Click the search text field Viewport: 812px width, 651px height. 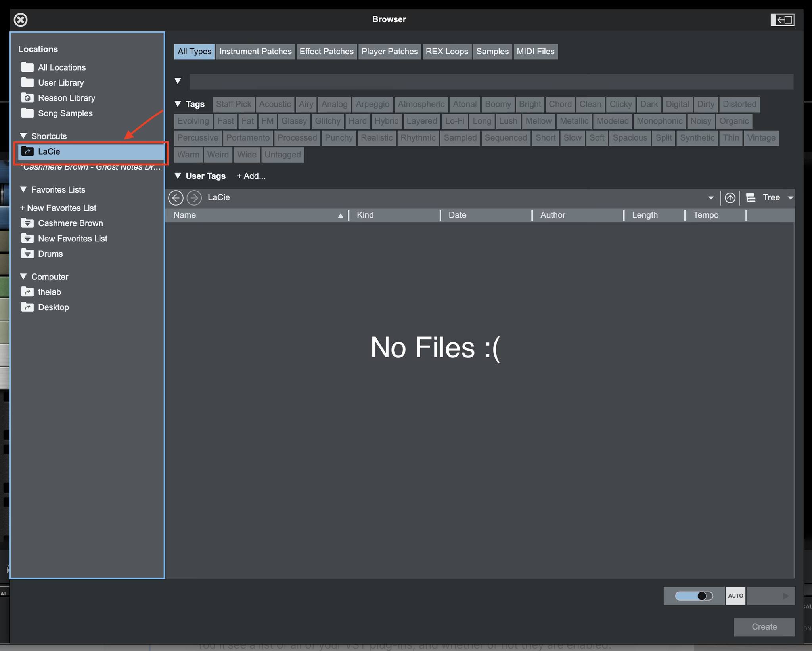[x=491, y=82]
